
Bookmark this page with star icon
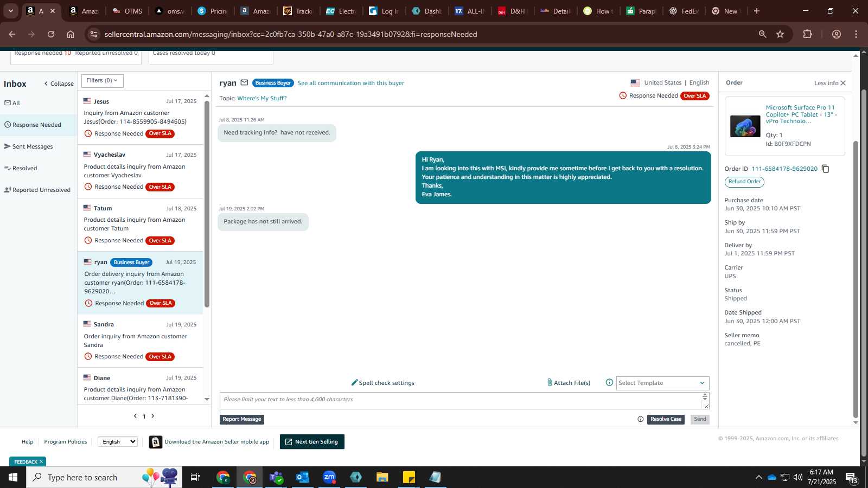(x=780, y=34)
